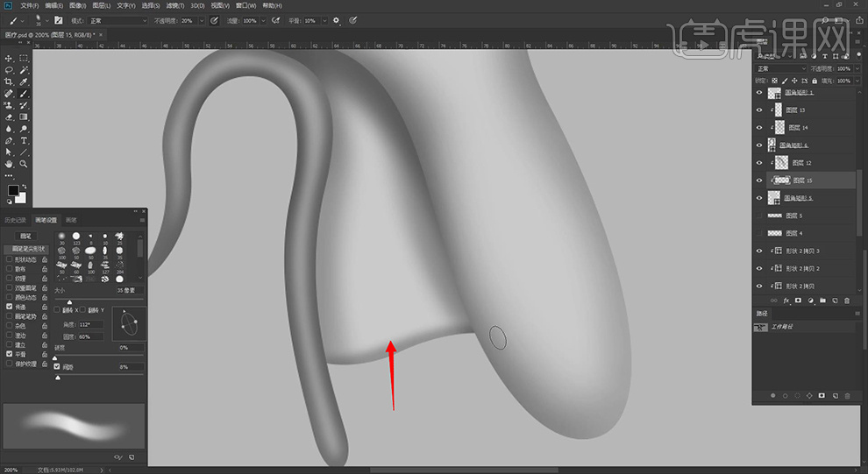Select the Magic Wand tool

point(24,70)
